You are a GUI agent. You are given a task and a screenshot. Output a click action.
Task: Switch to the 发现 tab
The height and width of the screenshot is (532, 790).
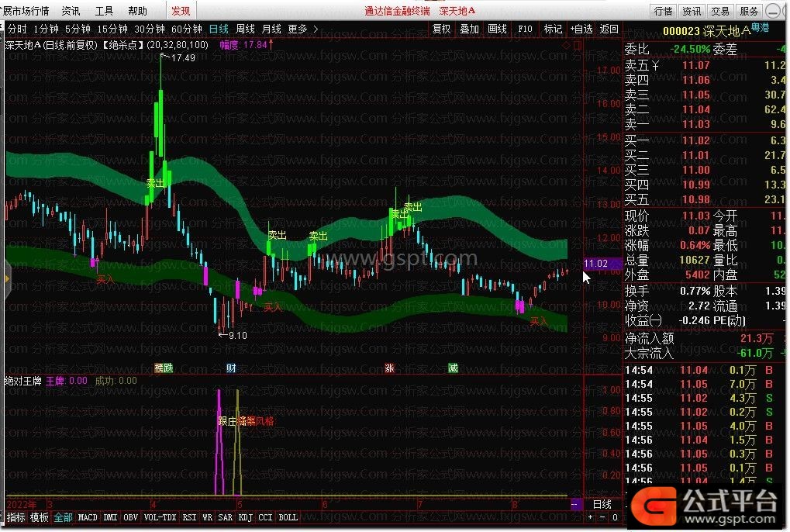181,11
